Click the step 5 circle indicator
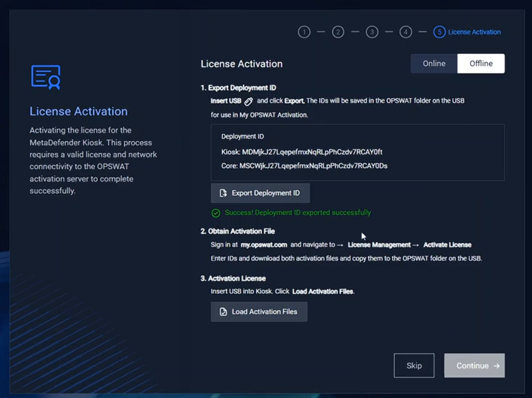Viewport: 532px width, 398px height. tap(439, 32)
